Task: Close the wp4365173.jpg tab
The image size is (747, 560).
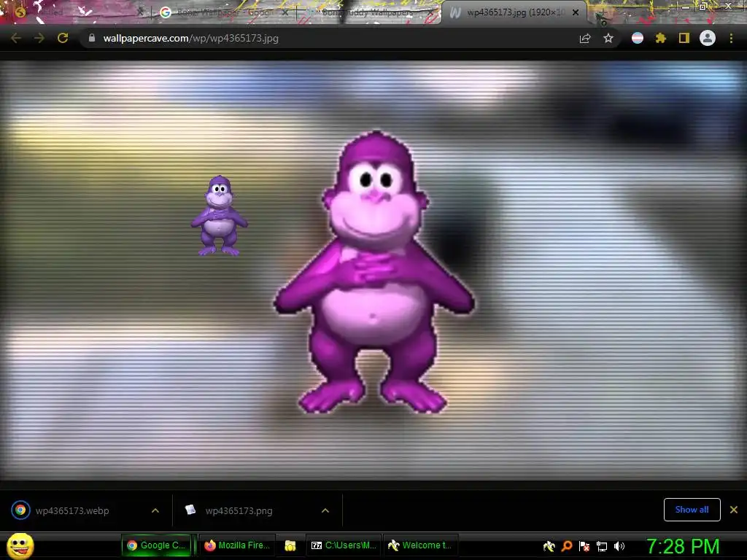Action: coord(576,13)
